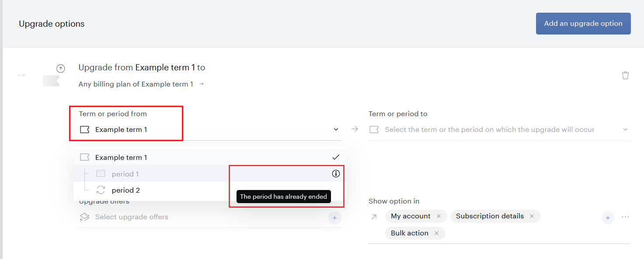Click plus icon beside Select upgrade offers
The width and height of the screenshot is (644, 259).
click(334, 217)
